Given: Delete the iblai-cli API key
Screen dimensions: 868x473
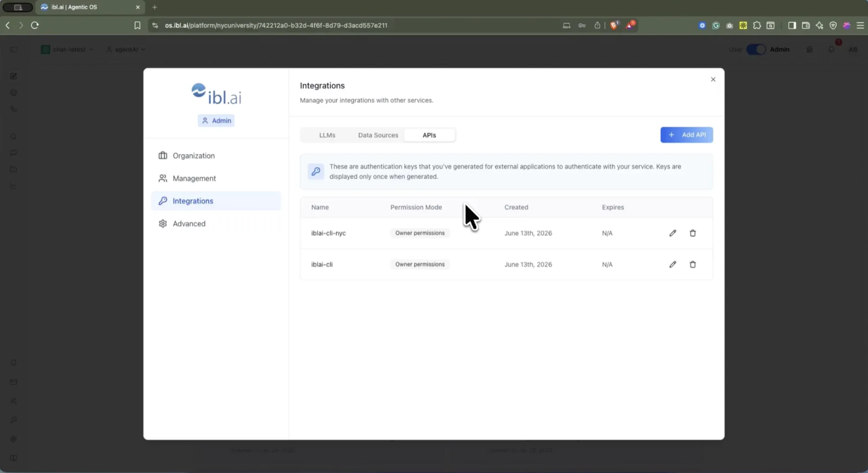Looking at the screenshot, I should 693,264.
